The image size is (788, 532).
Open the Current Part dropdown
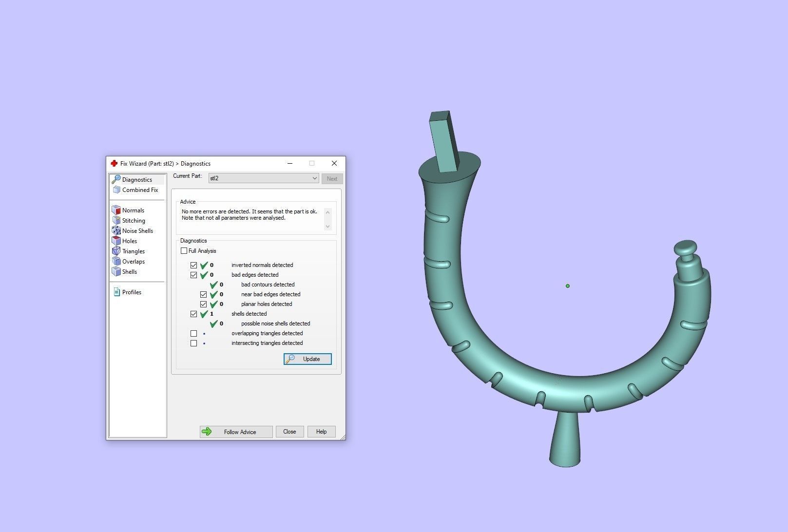(264, 178)
